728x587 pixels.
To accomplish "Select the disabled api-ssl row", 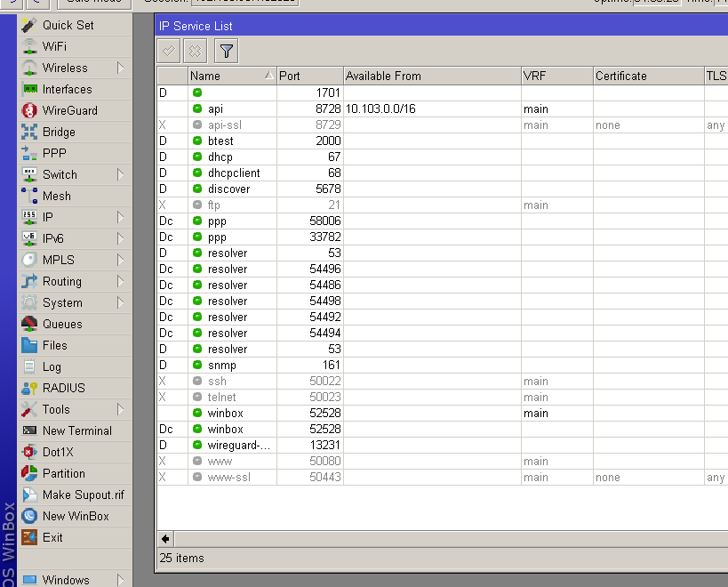I will tap(443, 125).
